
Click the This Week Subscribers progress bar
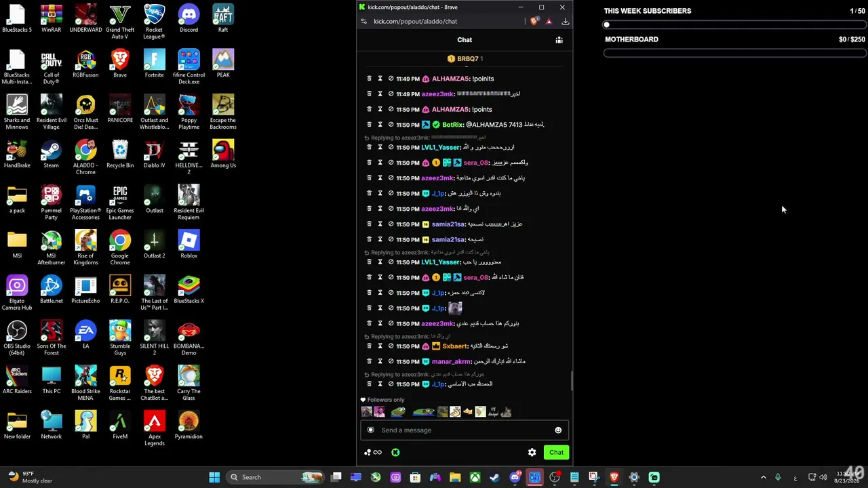(734, 25)
